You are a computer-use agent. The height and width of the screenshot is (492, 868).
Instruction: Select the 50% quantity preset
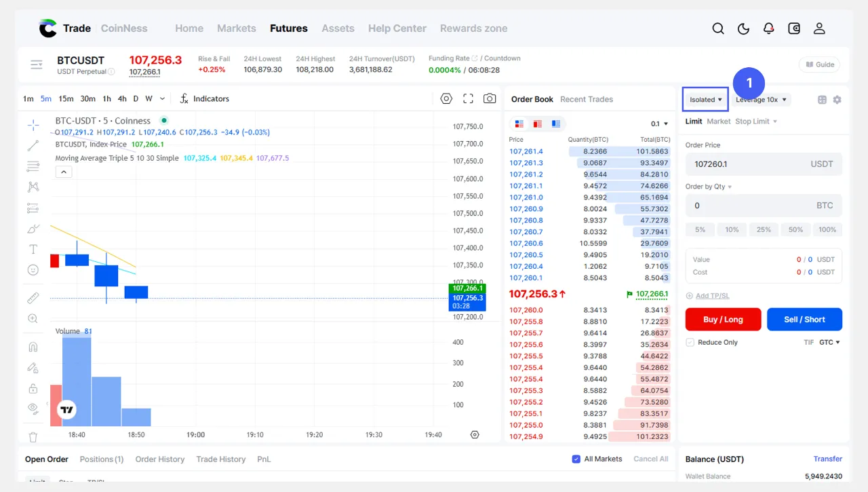pos(795,229)
